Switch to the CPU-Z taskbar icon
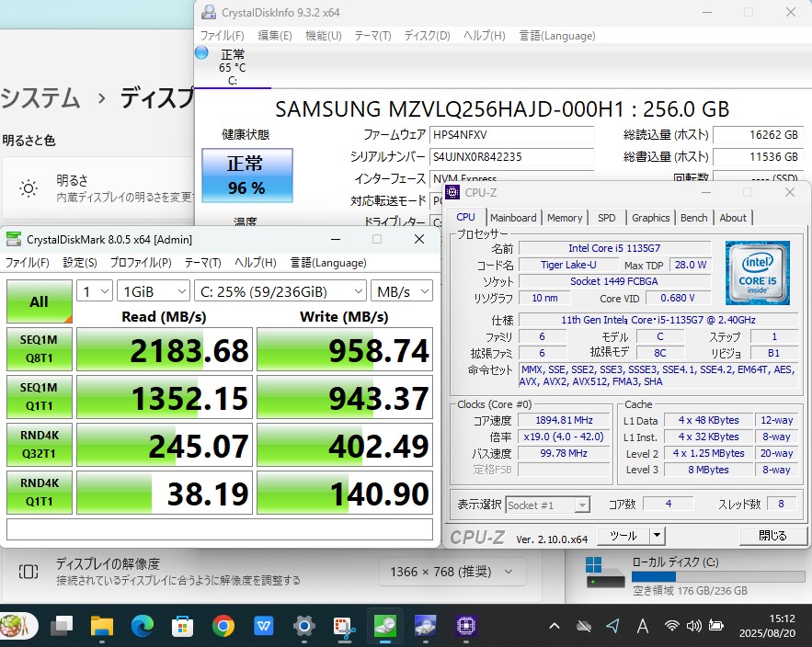The height and width of the screenshot is (647, 812). 465,626
